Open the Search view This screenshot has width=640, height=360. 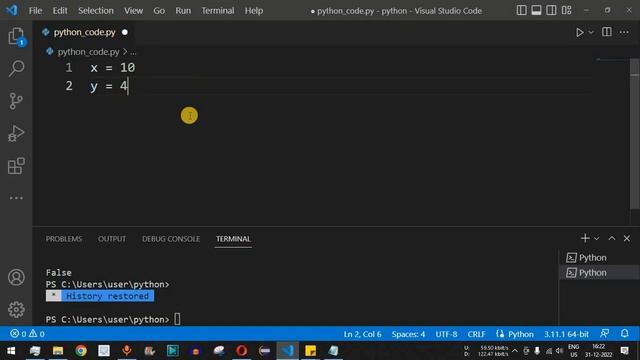16,68
